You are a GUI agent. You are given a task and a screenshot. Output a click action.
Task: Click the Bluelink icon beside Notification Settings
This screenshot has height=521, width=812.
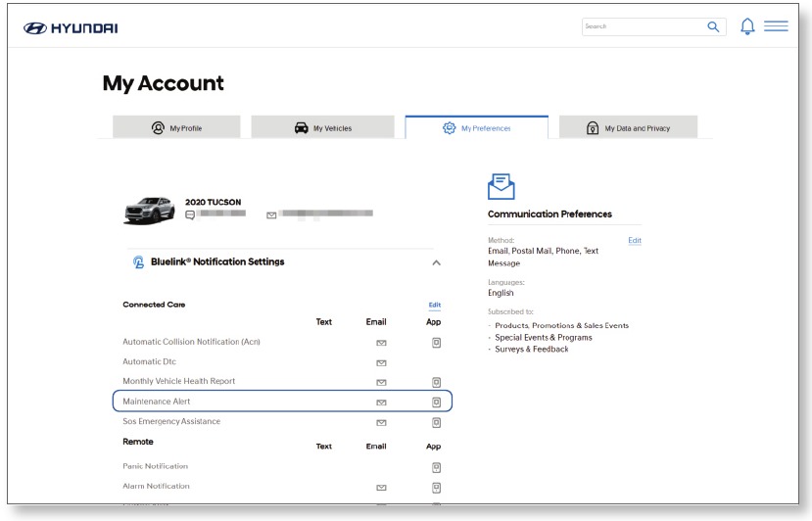coord(138,262)
